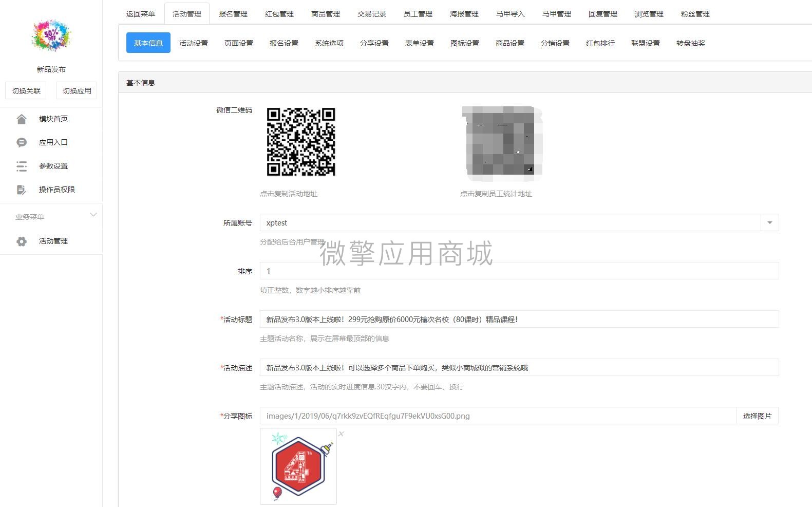This screenshot has width=812, height=507.
Task: Click the document icon beside 操作员权限
Action: (x=22, y=190)
